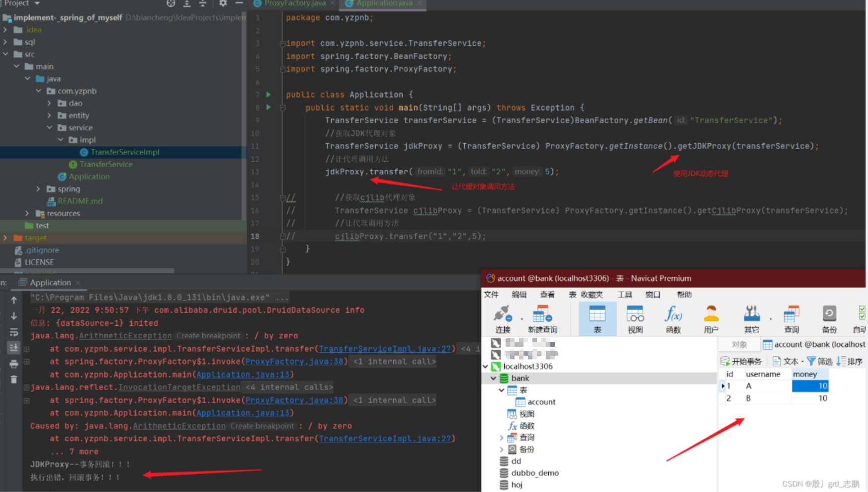Viewport: 868px width, 492px height.
Task: Toggle the 筛选 filter option in Navicat
Action: (819, 361)
